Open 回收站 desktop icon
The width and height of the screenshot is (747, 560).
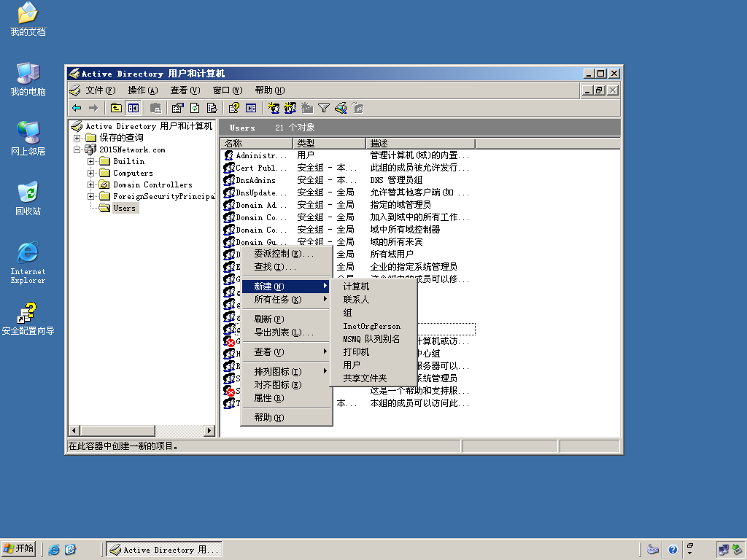pyautogui.click(x=28, y=198)
